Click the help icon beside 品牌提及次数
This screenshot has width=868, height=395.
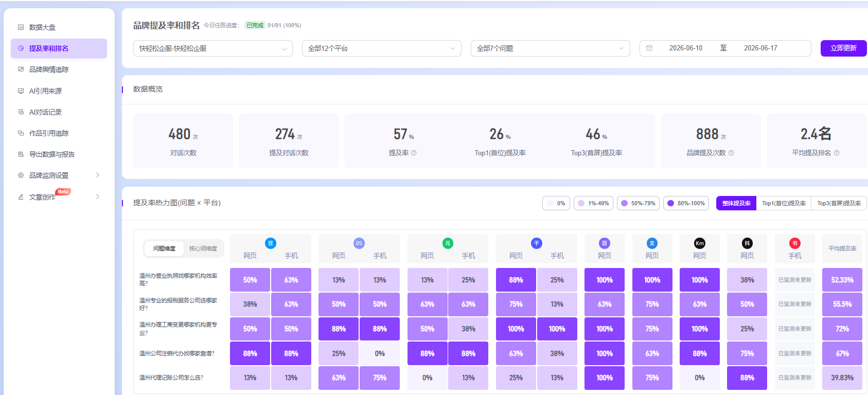(x=731, y=153)
